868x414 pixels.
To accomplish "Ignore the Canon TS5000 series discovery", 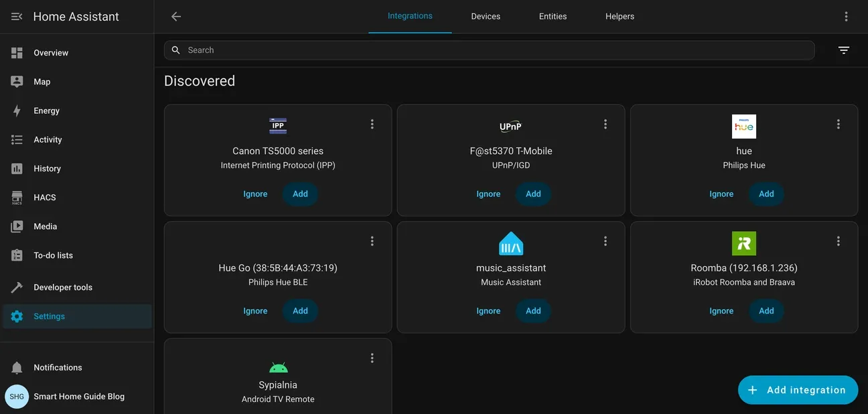I will (255, 194).
